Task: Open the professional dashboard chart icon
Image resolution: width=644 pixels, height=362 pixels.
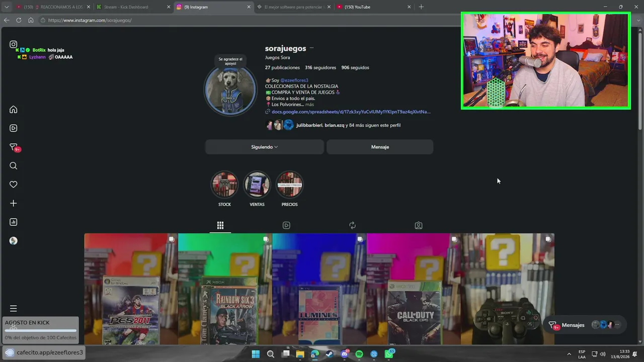Action: 14,222
